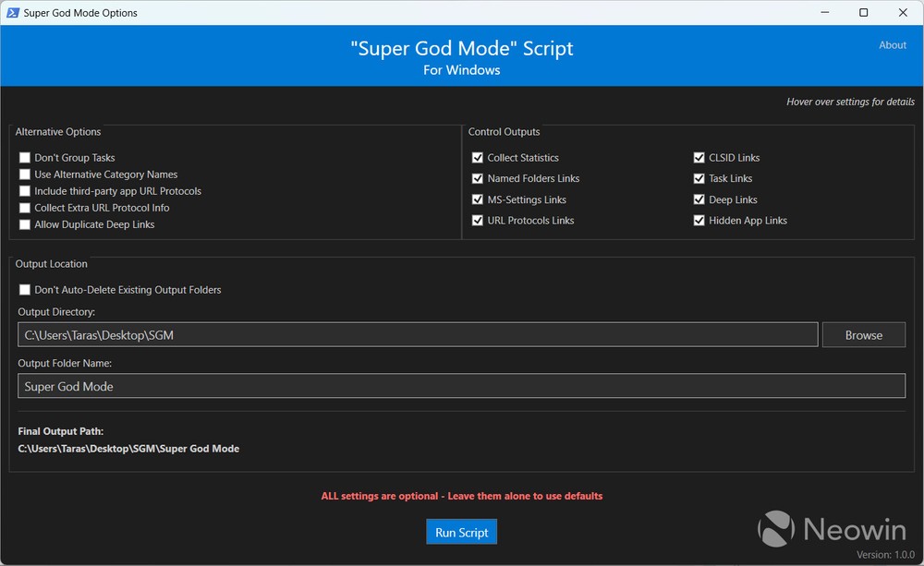Screen dimensions: 924x566
Task: Enable Include third-party app URL Protocols
Action: click(x=25, y=191)
